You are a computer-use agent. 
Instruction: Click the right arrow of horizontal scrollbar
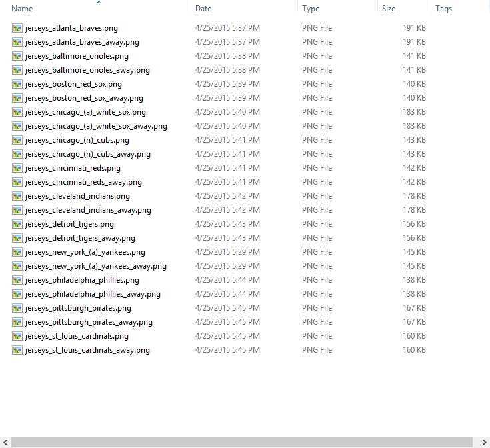[x=484, y=443]
